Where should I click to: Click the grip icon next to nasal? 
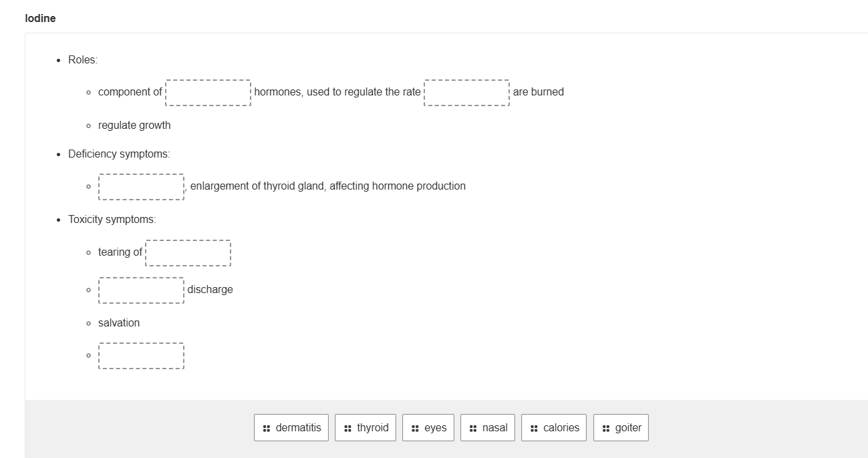pos(473,428)
